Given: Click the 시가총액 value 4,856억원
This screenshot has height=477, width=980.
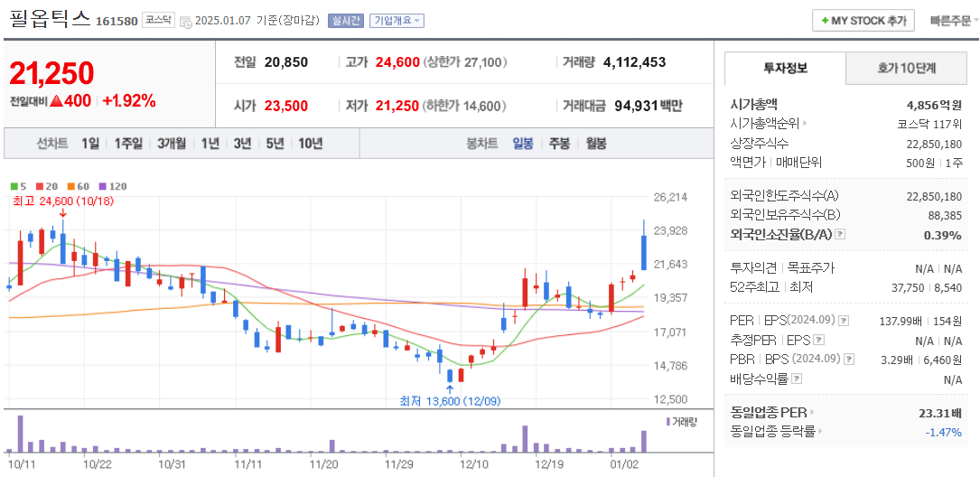Looking at the screenshot, I should 934,105.
